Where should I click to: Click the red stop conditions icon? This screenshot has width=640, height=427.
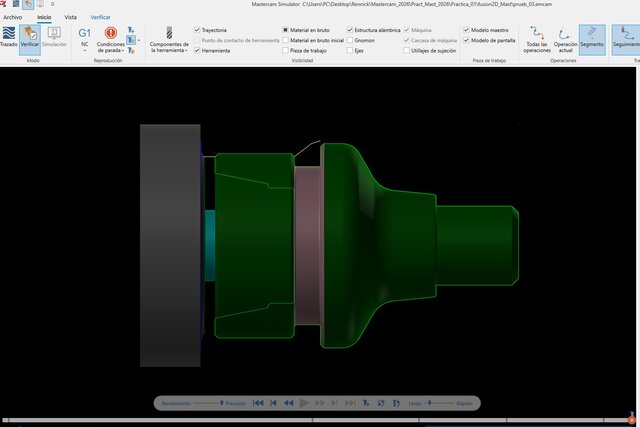(x=111, y=33)
